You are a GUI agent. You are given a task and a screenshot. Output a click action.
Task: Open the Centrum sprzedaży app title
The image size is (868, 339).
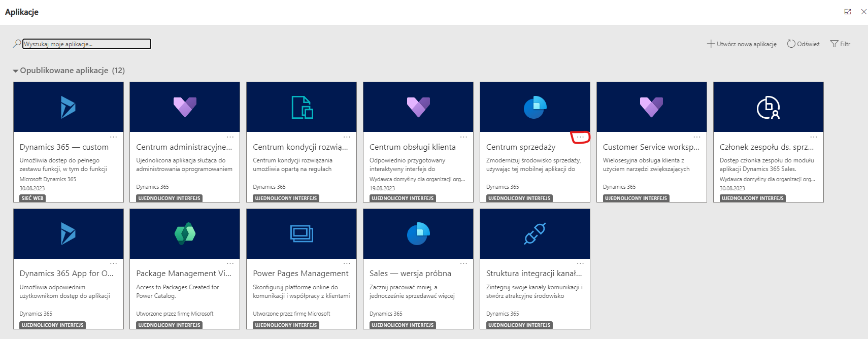click(521, 147)
